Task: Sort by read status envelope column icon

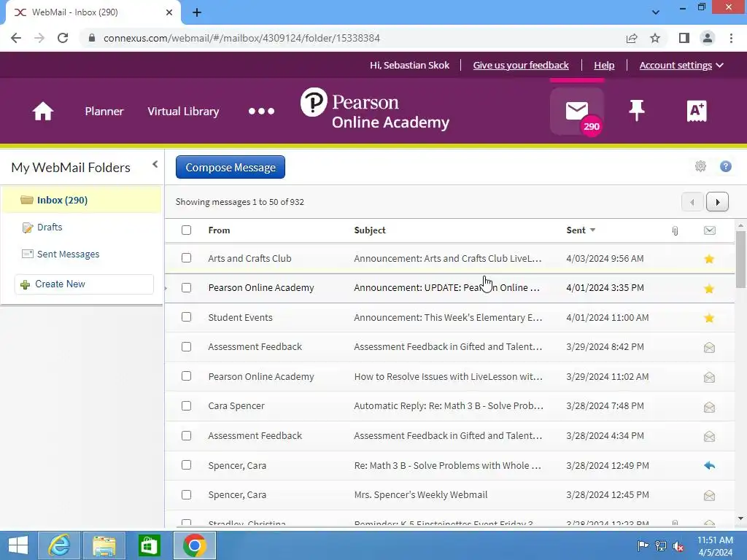Action: tap(709, 230)
